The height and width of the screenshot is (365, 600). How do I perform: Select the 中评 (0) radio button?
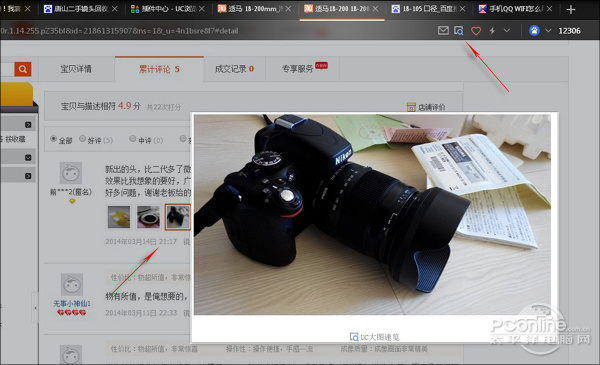point(133,139)
